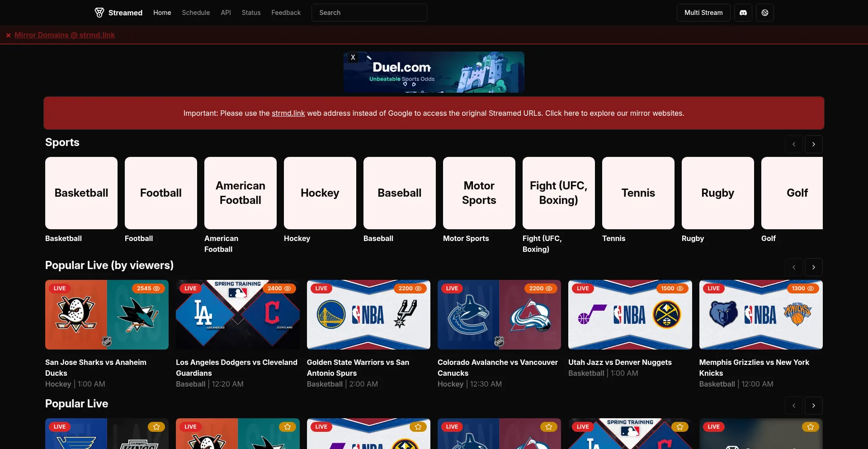
Task: Advance the Popular Live (by viewers) carousel
Action: click(x=814, y=267)
